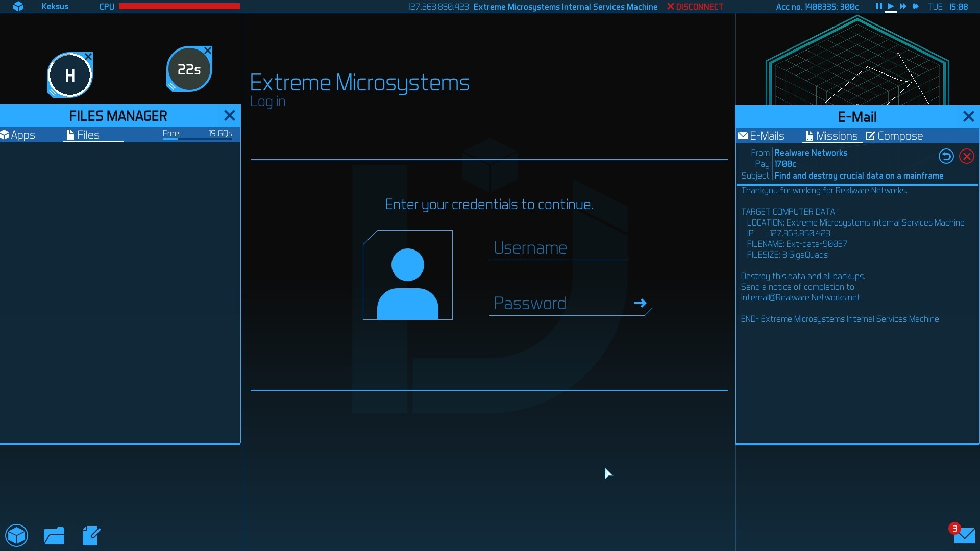Close the 22s running tool widget
Screen dimensions: 980x551
(208, 51)
